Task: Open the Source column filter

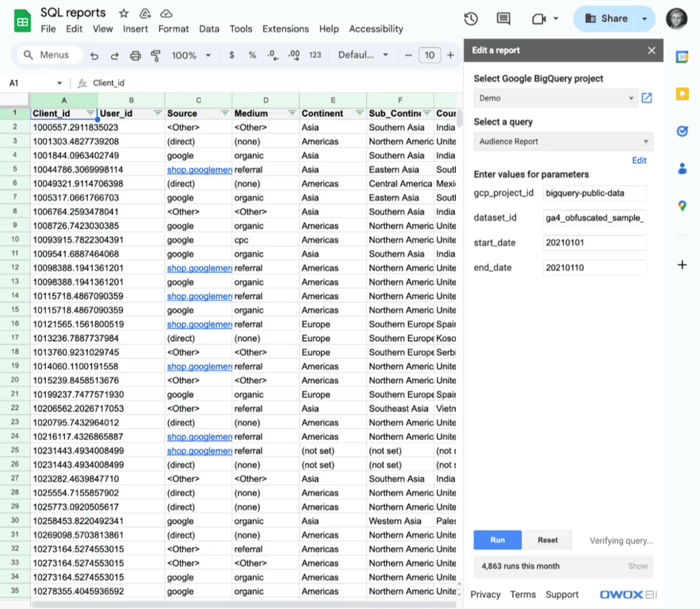Action: 225,113
